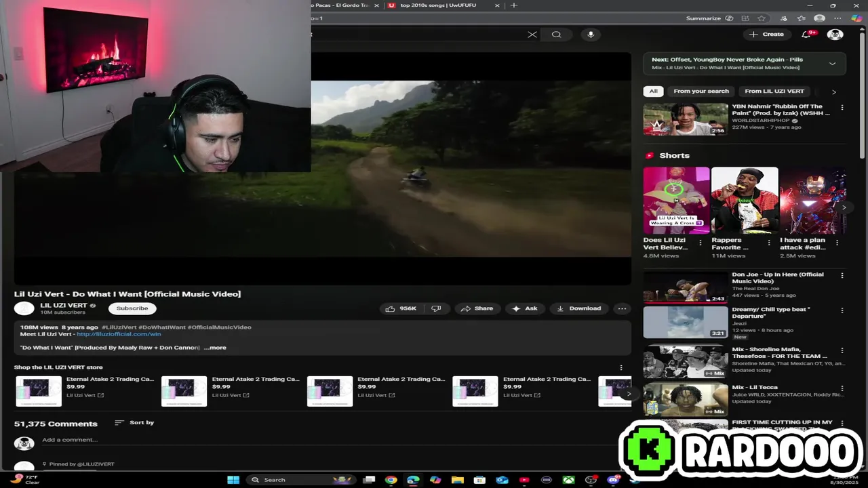Open 'Mix - Shoreline Mafia' playlist
This screenshot has width=868, height=488.
(686, 362)
